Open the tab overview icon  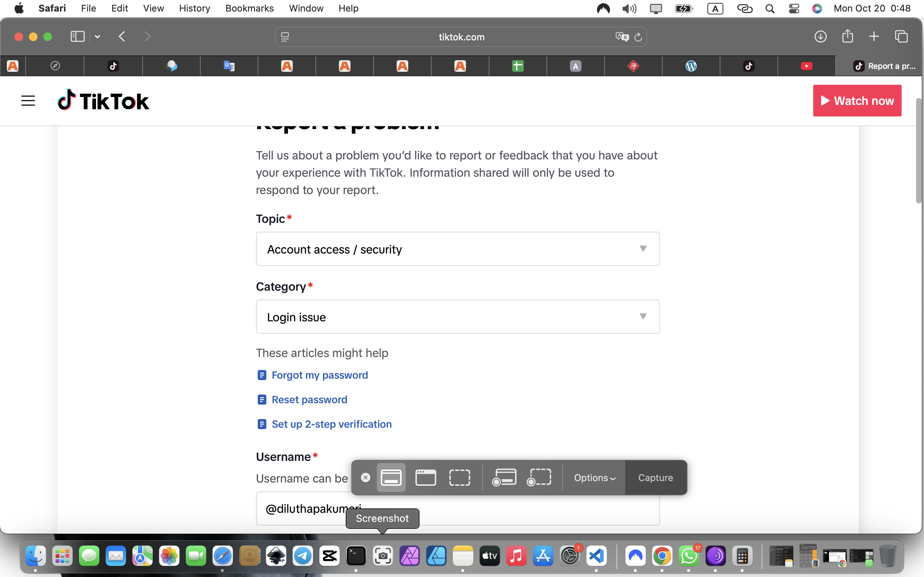901,37
